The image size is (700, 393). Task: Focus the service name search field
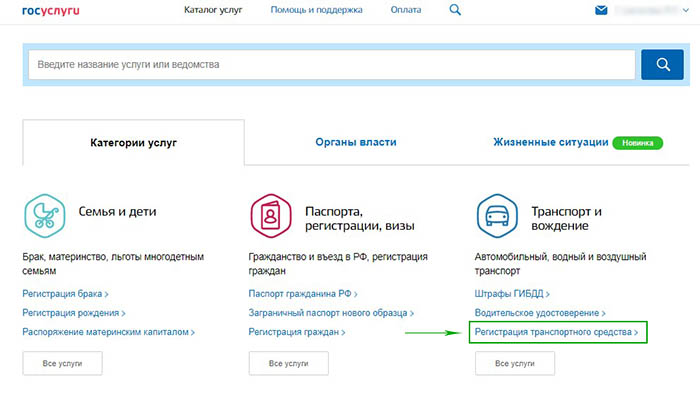[332, 65]
